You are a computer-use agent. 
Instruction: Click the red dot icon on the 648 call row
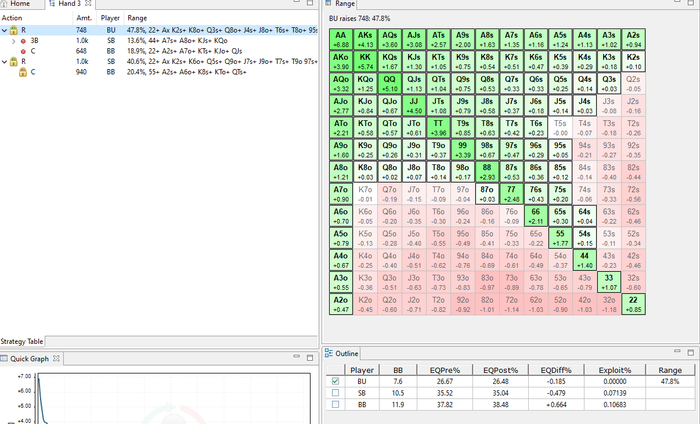[23, 51]
